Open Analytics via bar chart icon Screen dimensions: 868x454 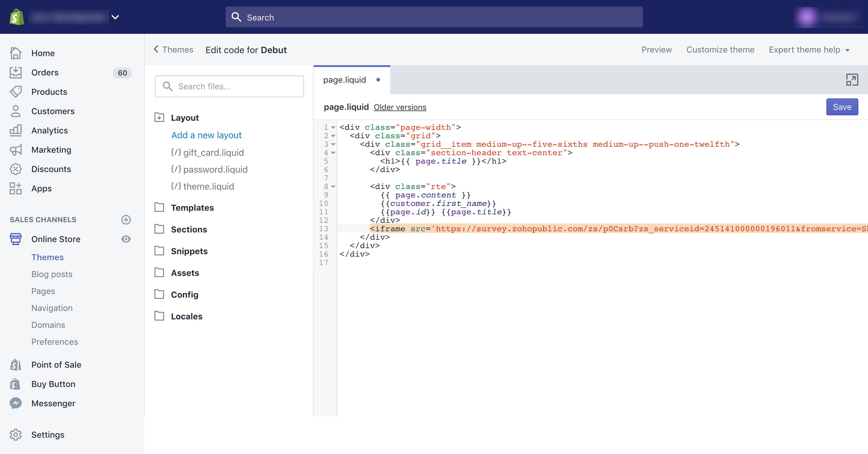15,130
